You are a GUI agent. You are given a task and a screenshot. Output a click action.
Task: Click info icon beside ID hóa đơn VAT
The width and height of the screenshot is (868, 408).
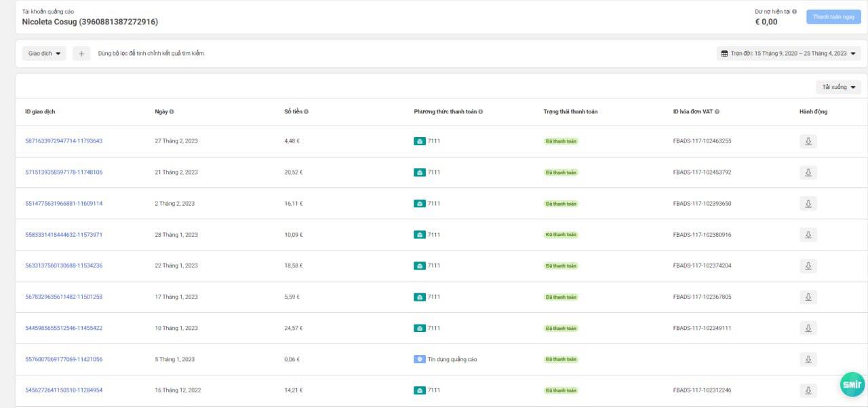717,112
